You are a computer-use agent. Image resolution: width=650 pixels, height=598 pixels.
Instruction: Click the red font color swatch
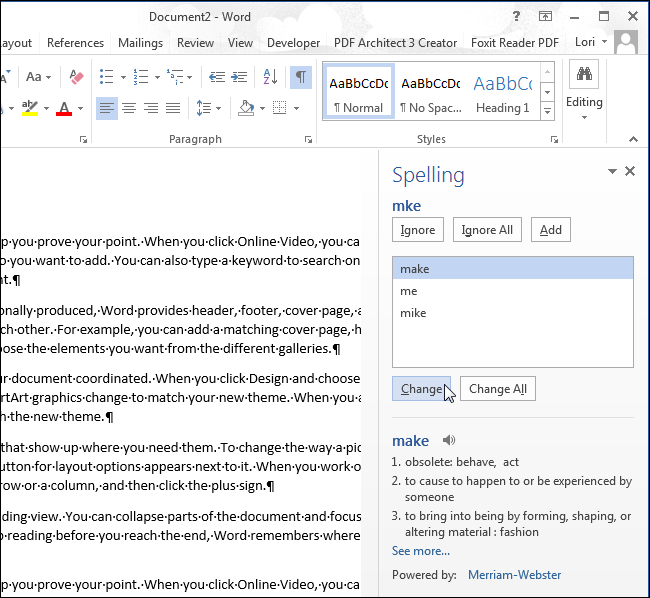pos(64,108)
